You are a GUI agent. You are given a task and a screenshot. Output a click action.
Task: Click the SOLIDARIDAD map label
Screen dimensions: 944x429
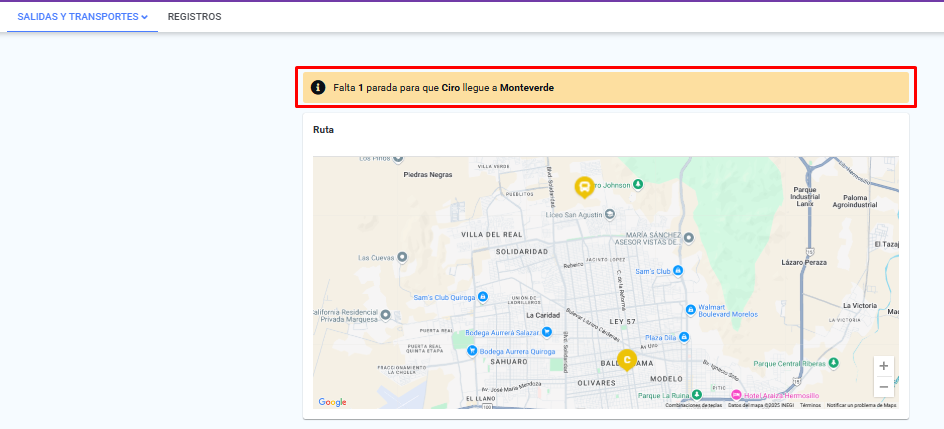click(522, 252)
